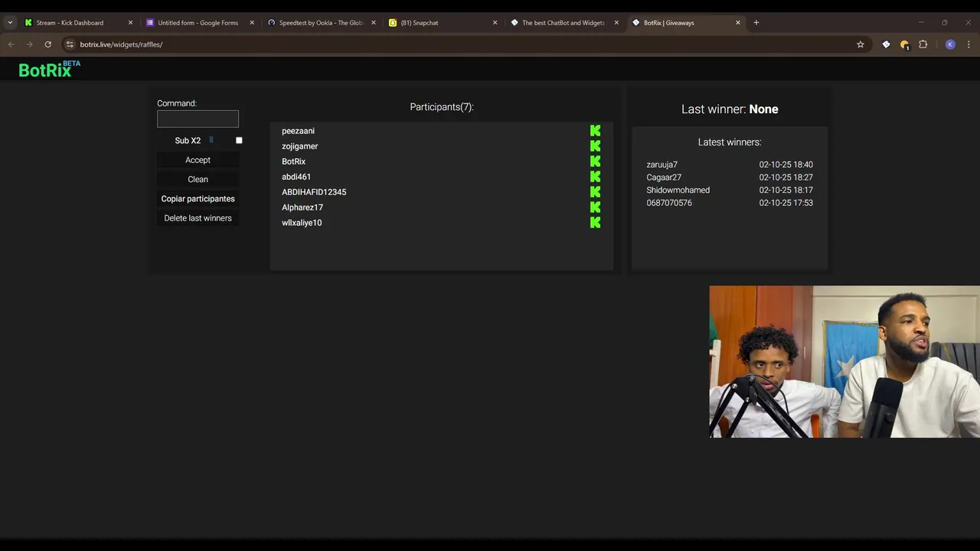Click latest winner Cagaar27
Screen dimensions: 980x551
[664, 178]
